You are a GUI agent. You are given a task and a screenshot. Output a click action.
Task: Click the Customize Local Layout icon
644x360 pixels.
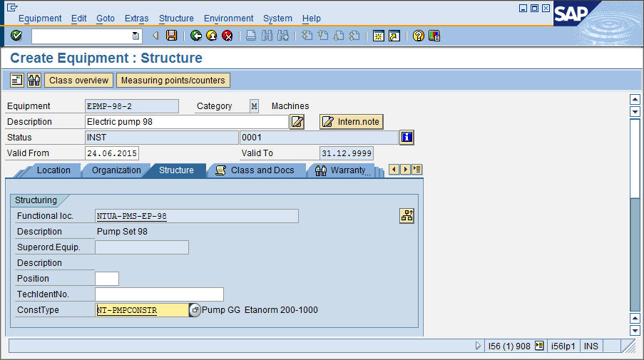434,36
